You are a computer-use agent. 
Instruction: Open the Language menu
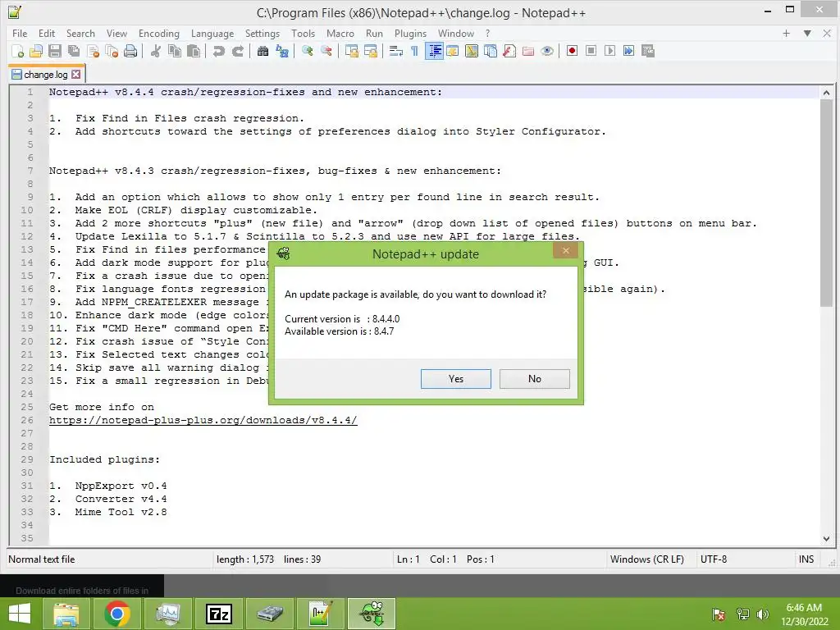coord(212,33)
